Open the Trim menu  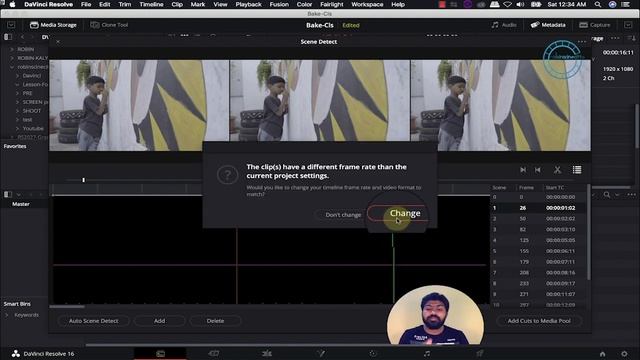(124, 4)
